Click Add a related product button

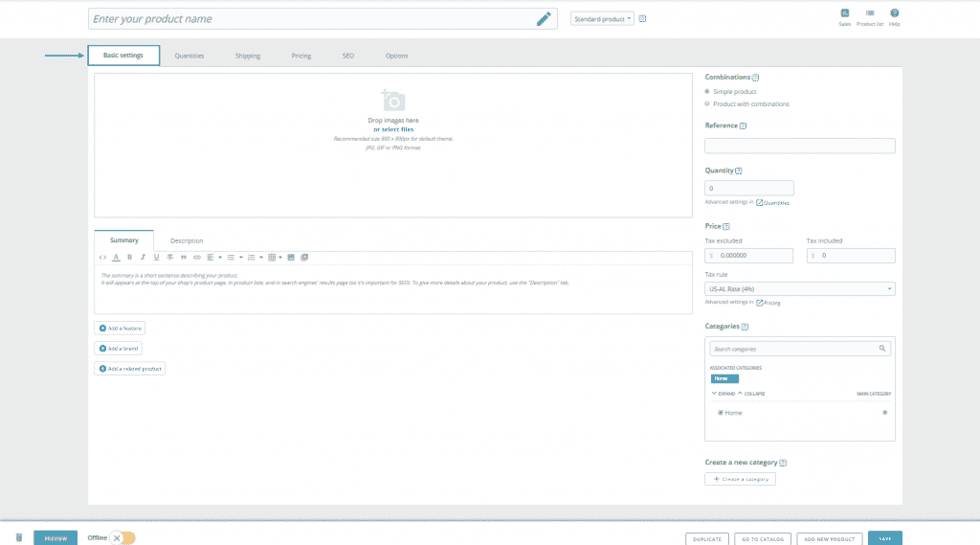(129, 369)
